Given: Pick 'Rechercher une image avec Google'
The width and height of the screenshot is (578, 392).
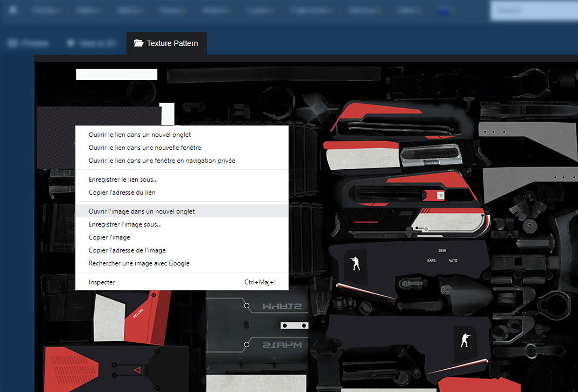Looking at the screenshot, I should 182,263.
